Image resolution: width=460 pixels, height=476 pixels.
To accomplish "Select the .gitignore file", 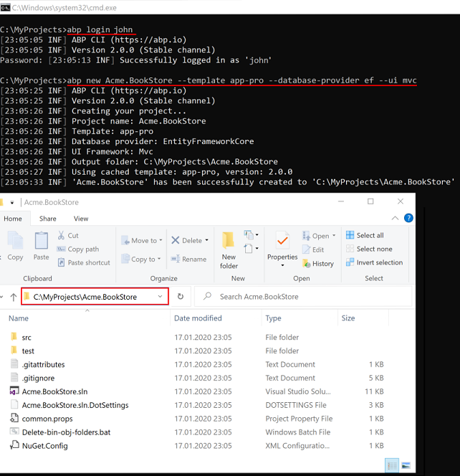I will tap(38, 378).
